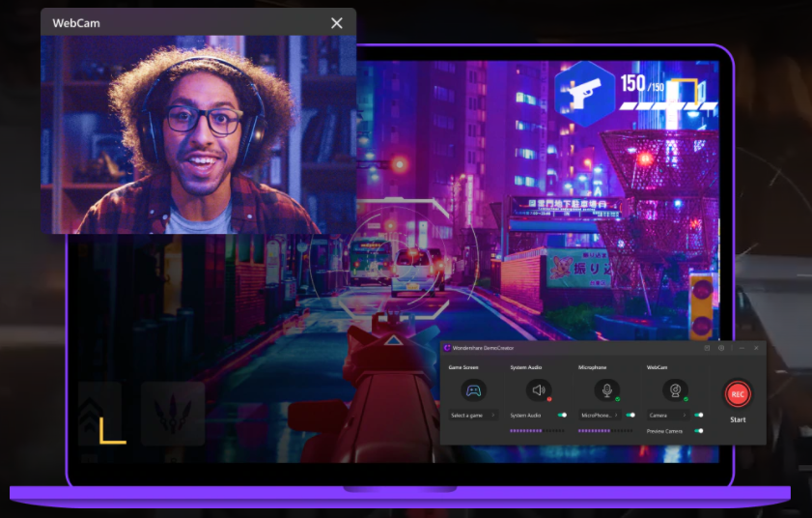
Task: Open the Camera device dropdown
Action: pos(668,416)
